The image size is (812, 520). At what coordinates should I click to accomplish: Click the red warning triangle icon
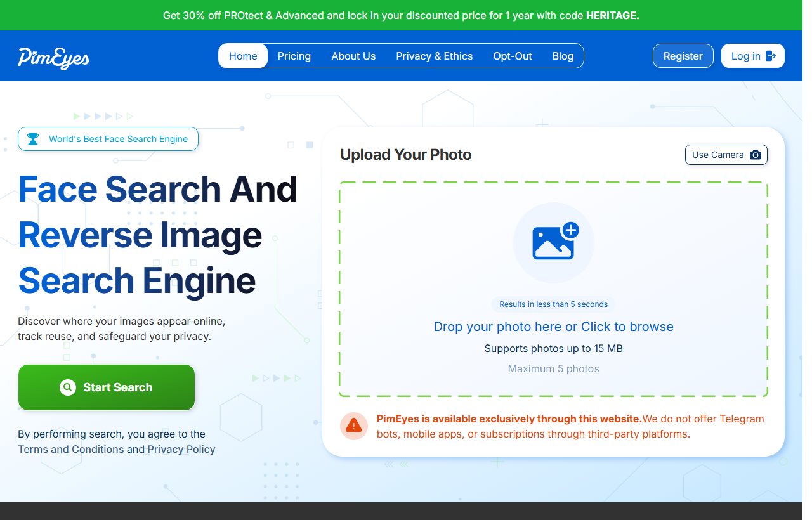[x=353, y=426]
